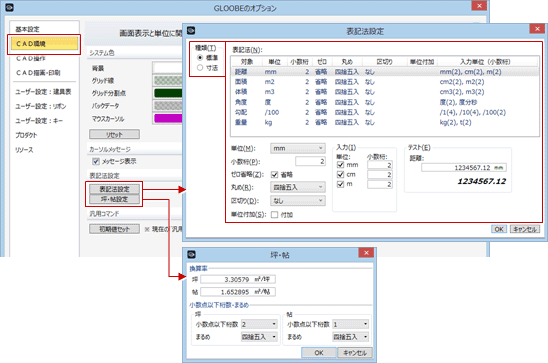Click OK in 表記法設定 dialog
This screenshot has height=363, width=548.
499,229
